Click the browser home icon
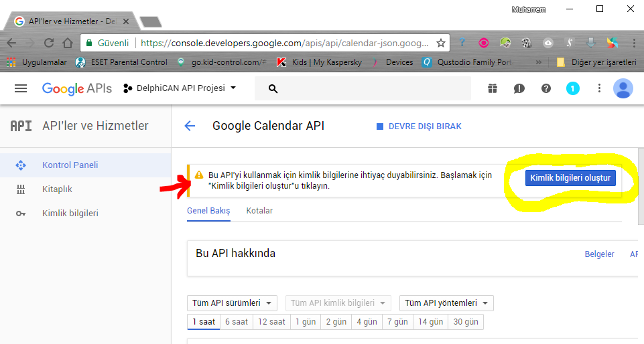The image size is (644, 344). click(x=68, y=43)
